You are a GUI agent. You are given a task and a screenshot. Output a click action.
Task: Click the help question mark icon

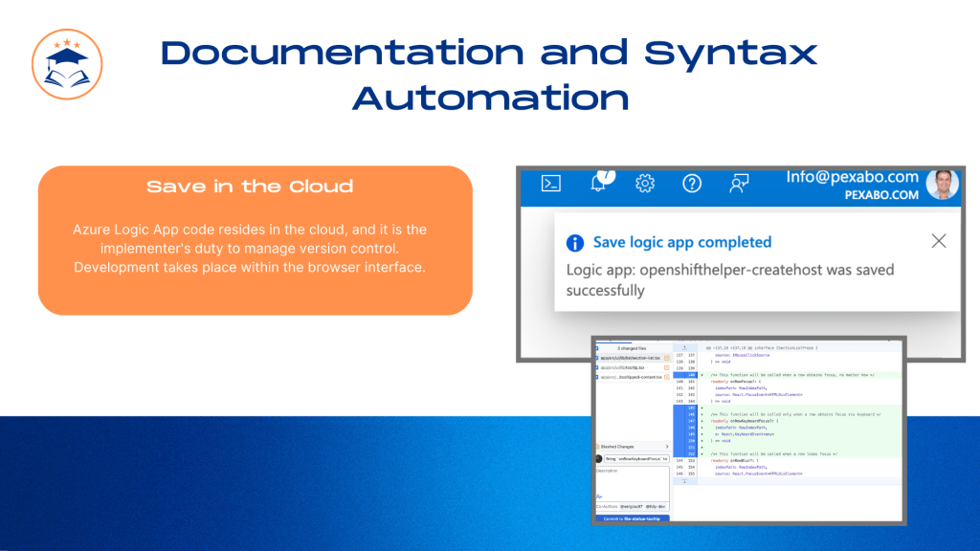point(692,183)
